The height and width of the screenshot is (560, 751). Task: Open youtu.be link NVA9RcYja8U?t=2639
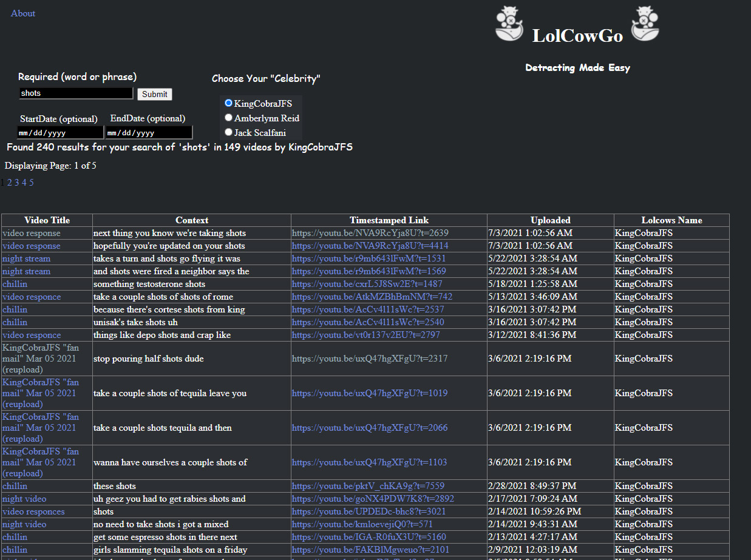coord(370,233)
